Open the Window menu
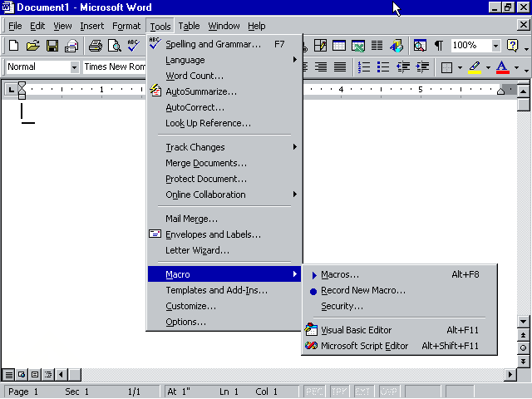 coord(224,26)
